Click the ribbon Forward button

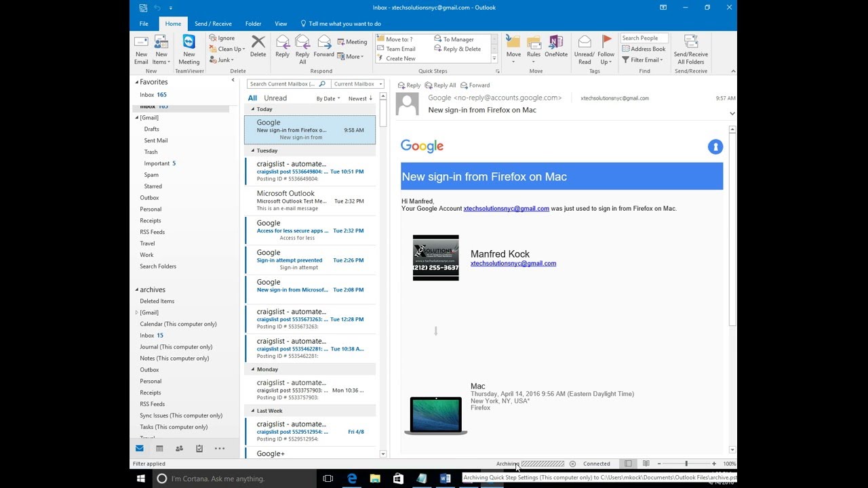click(323, 47)
